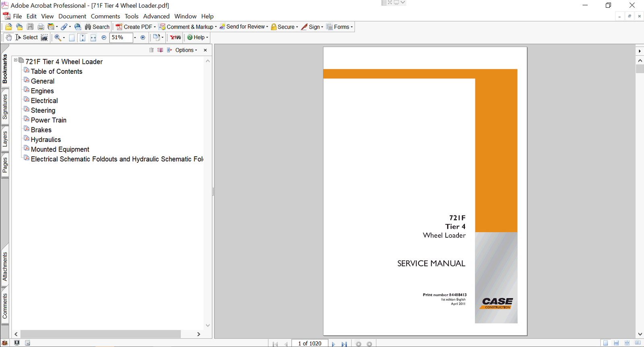Jump to the last page

pyautogui.click(x=344, y=344)
